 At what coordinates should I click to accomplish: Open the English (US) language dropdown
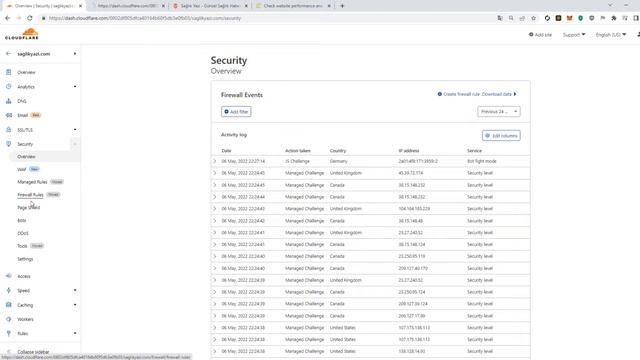(611, 35)
